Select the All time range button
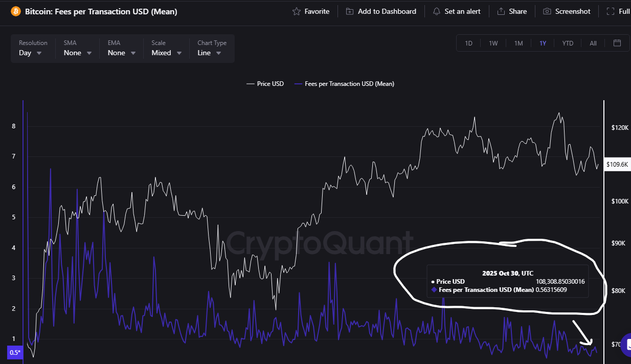 tap(593, 43)
